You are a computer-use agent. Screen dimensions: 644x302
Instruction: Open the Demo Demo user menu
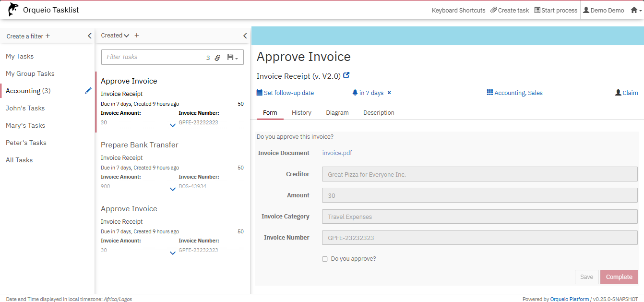point(603,10)
